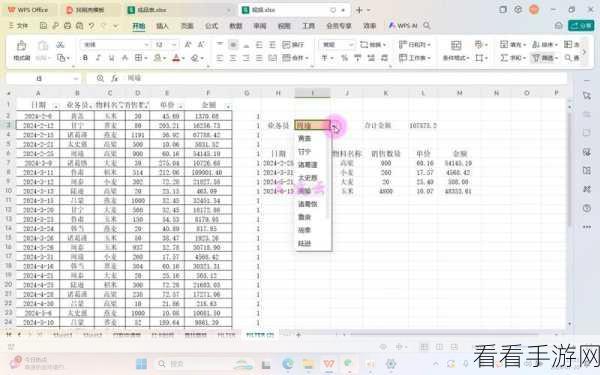
Task: Click the font color red A swatch
Action: click(x=176, y=58)
